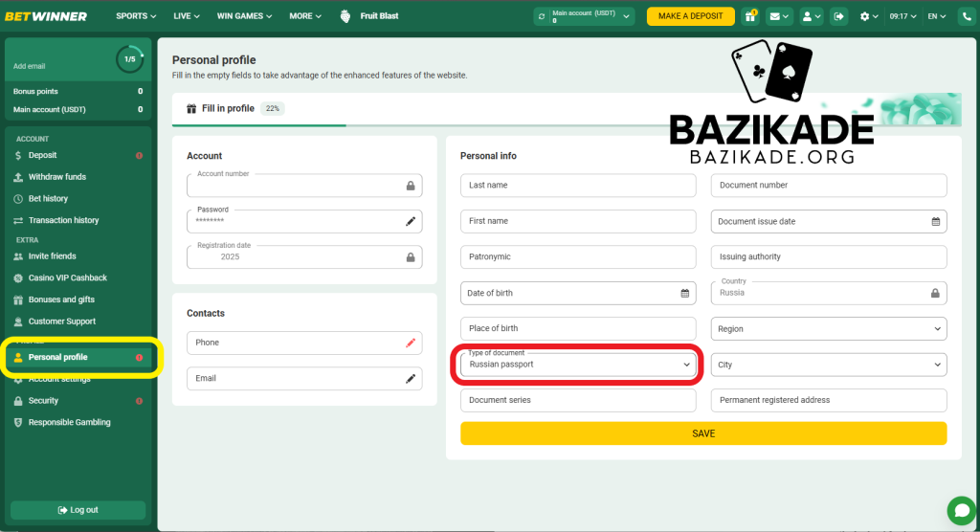Click the phone callback icon
The height and width of the screenshot is (532, 980).
click(x=967, y=16)
